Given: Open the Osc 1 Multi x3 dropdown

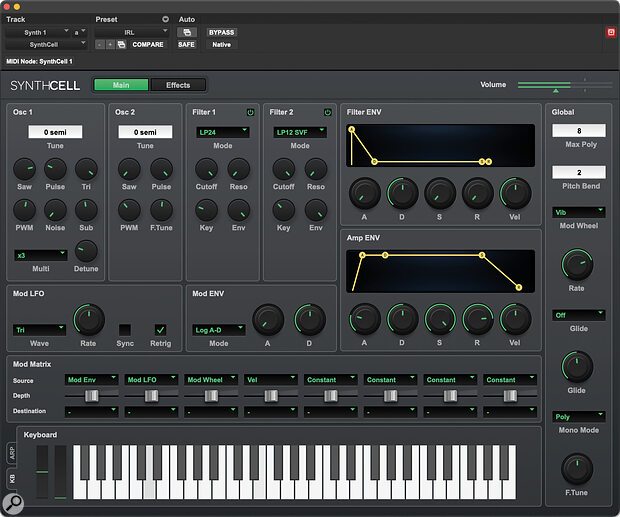Looking at the screenshot, I should [40, 255].
